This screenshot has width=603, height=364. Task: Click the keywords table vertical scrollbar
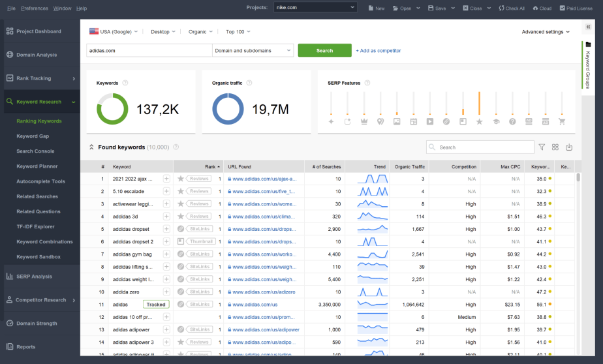pos(578,177)
